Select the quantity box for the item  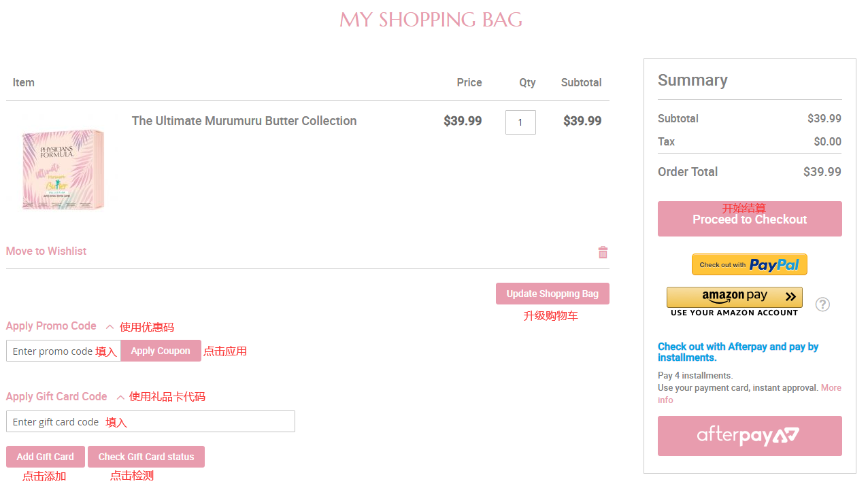click(520, 122)
